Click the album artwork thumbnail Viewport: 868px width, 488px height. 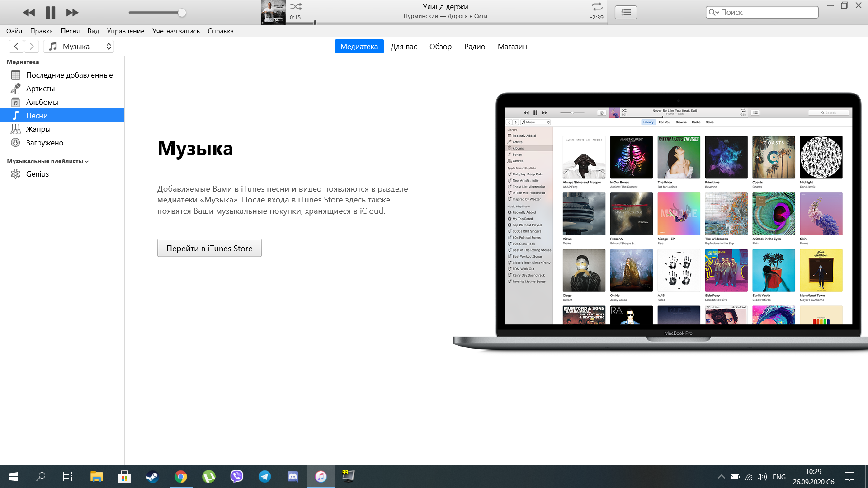[x=273, y=12]
